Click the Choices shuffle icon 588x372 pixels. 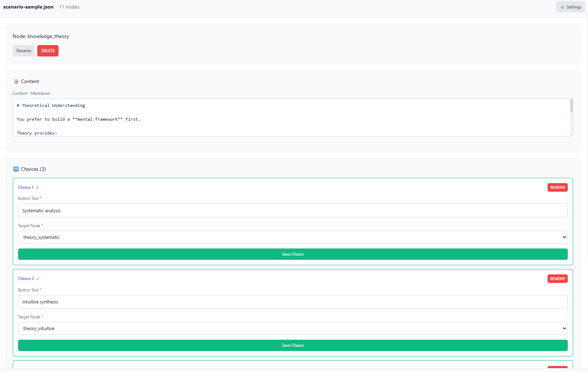16,169
